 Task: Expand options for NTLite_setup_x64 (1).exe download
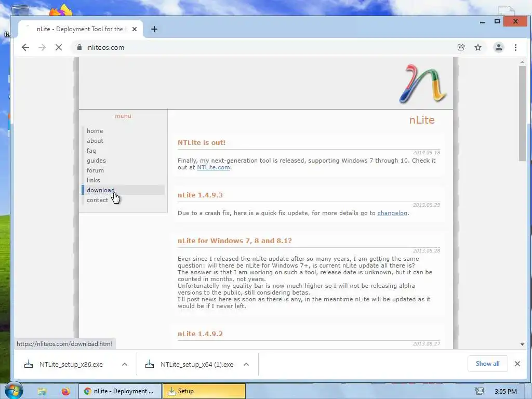(246, 364)
